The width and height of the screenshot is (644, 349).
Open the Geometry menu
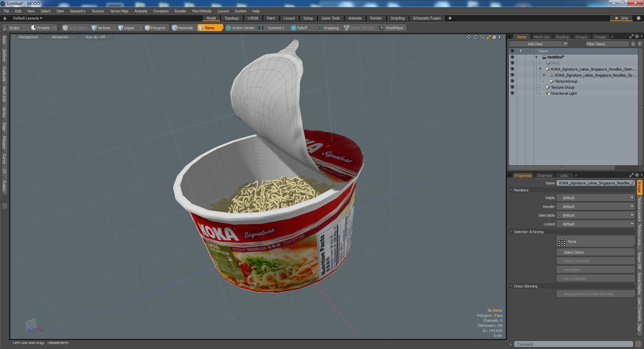coord(78,11)
